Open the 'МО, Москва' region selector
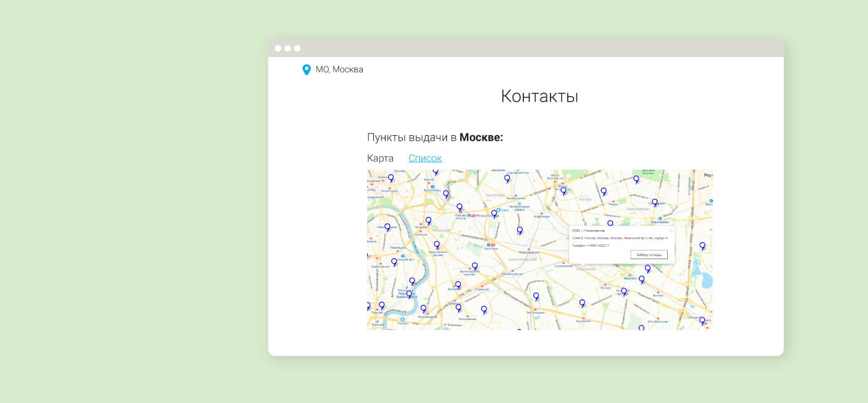The width and height of the screenshot is (868, 403). [339, 69]
